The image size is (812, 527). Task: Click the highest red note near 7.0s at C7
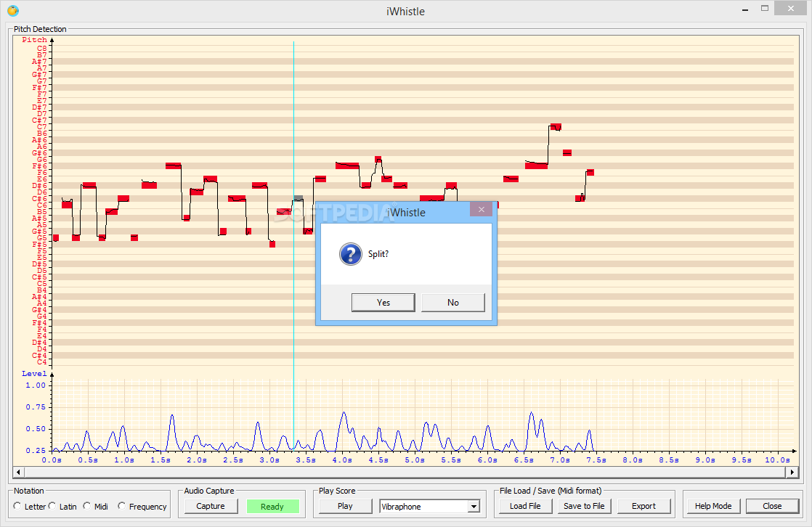tap(556, 127)
